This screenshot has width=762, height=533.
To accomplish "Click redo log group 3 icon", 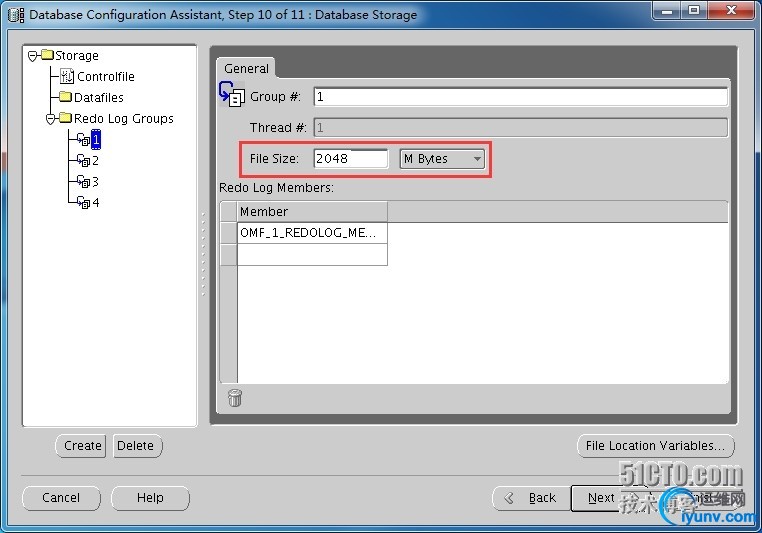I will (x=84, y=181).
